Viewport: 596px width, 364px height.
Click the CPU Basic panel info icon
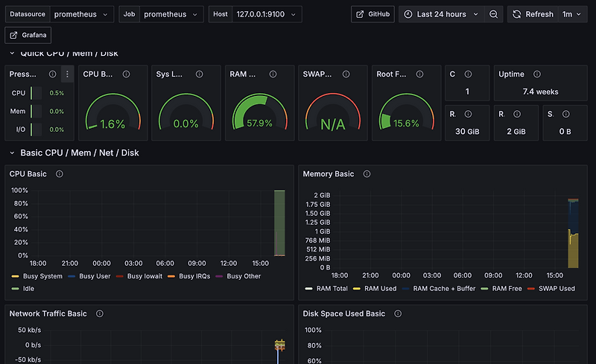pyautogui.click(x=60, y=173)
